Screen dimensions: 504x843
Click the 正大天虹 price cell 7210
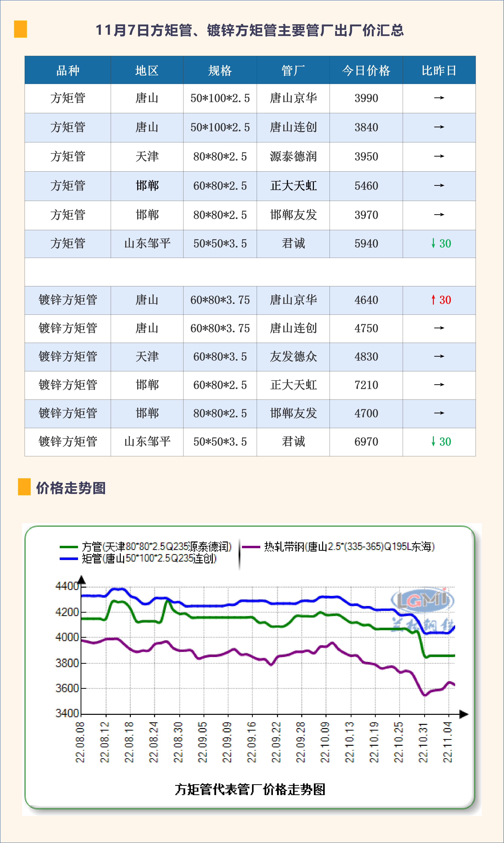pos(366,385)
